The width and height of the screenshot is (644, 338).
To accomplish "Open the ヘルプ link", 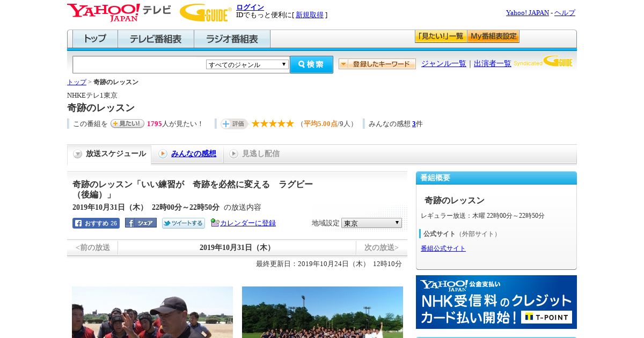I will (565, 13).
